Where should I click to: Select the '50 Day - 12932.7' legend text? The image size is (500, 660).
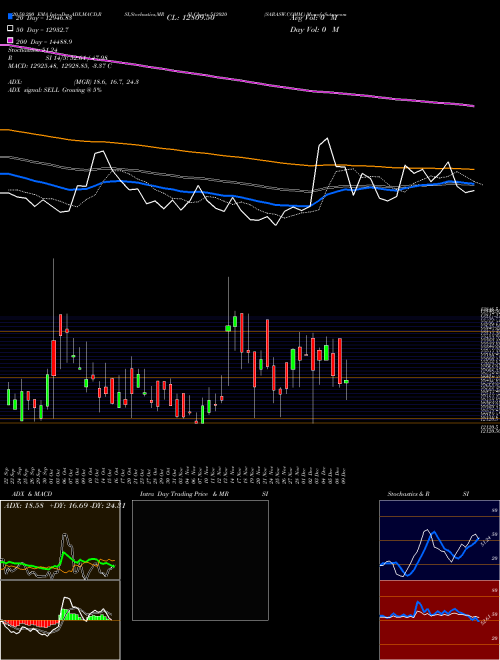[x=42, y=30]
